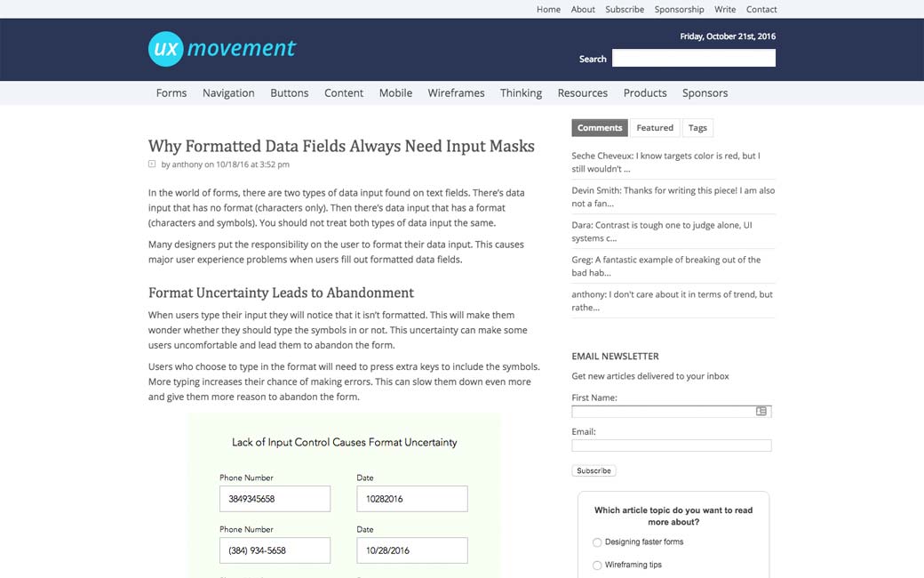Open the Wireframes category menu

(456, 93)
